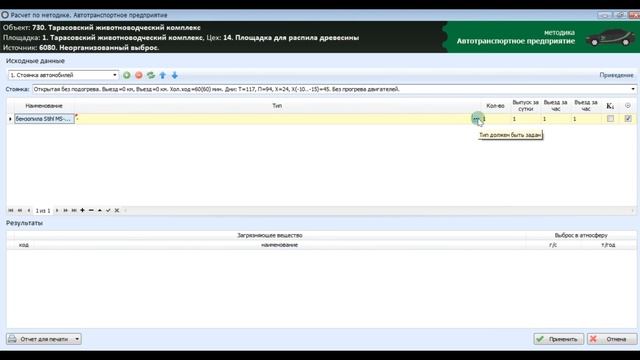Click the empty Тип cell in the row
The width and height of the screenshot is (640, 360).
tap(273, 119)
